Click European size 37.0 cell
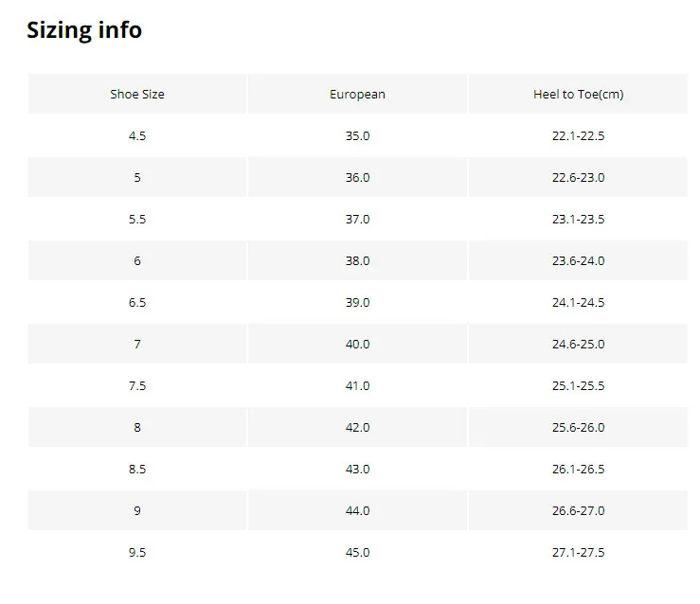Screen dimensions: 700x604 click(357, 220)
